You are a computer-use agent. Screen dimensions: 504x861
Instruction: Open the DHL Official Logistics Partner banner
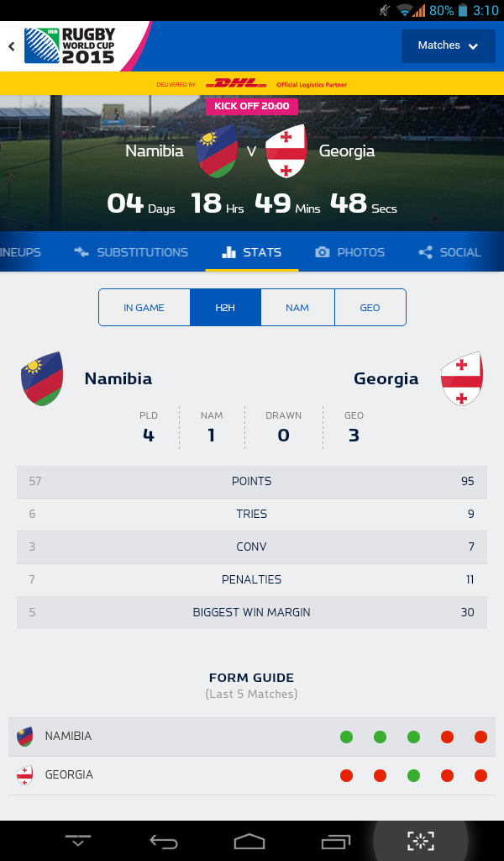tap(252, 84)
